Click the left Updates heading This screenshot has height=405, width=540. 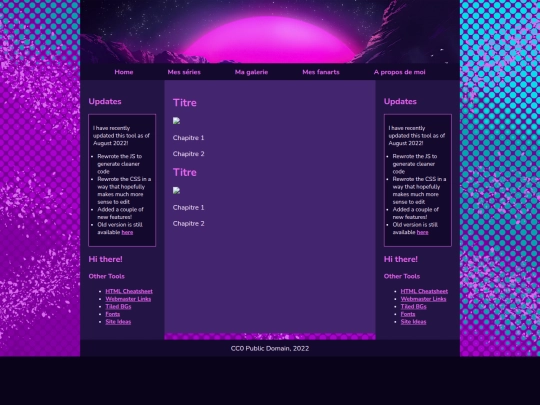pyautogui.click(x=105, y=102)
